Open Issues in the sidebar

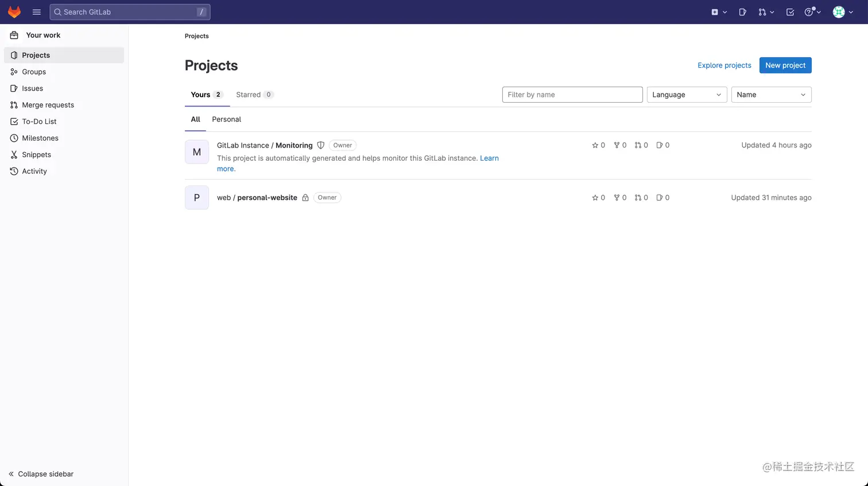pyautogui.click(x=64, y=88)
